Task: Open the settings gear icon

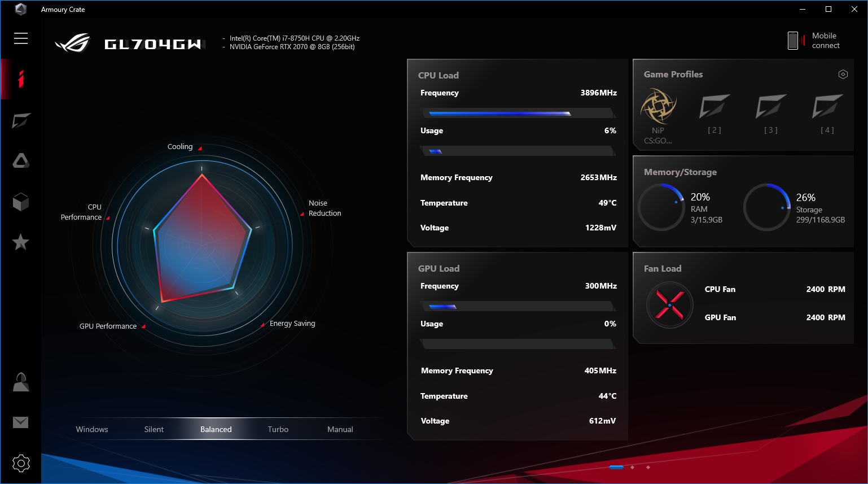Action: (21, 464)
